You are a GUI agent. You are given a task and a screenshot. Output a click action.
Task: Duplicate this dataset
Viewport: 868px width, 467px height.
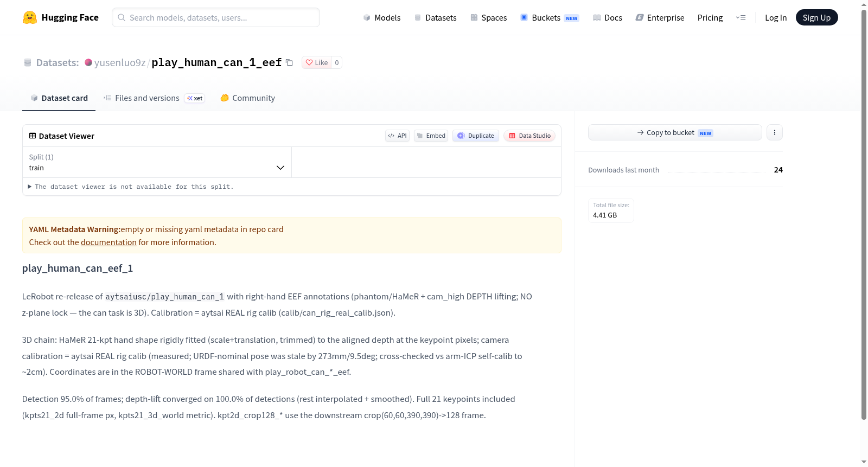(x=476, y=136)
